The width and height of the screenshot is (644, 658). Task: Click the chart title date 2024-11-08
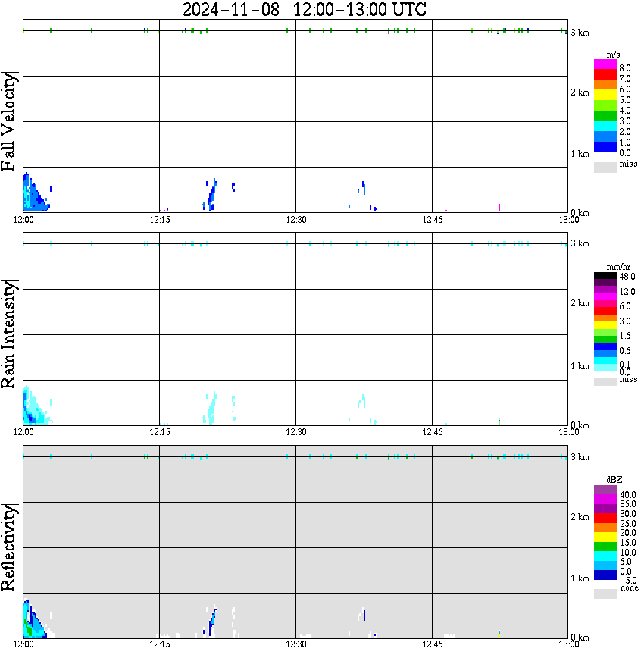pyautogui.click(x=231, y=9)
